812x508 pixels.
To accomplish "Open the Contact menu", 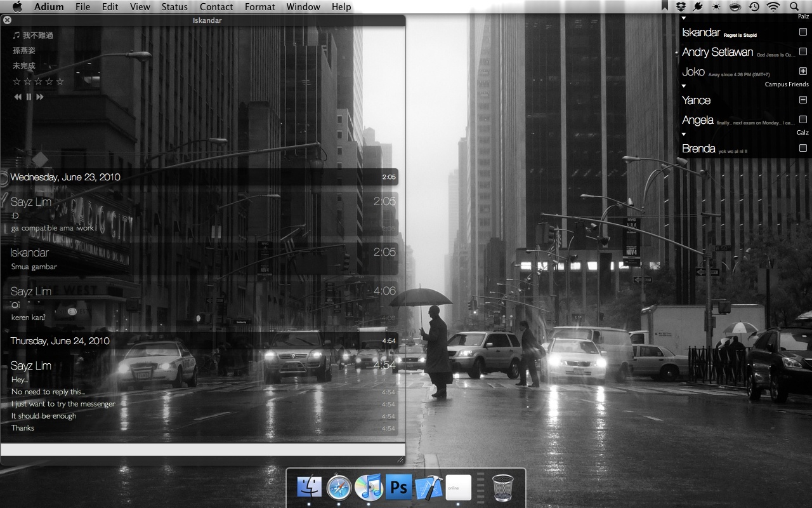I will pyautogui.click(x=216, y=6).
